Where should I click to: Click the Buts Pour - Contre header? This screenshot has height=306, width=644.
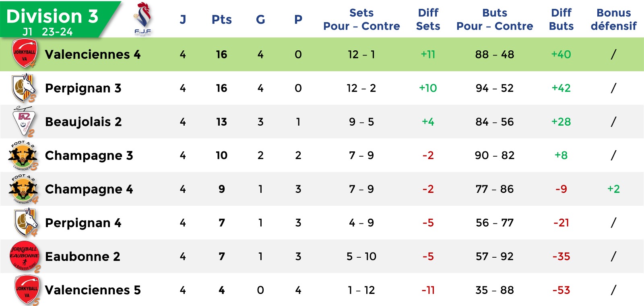click(495, 19)
